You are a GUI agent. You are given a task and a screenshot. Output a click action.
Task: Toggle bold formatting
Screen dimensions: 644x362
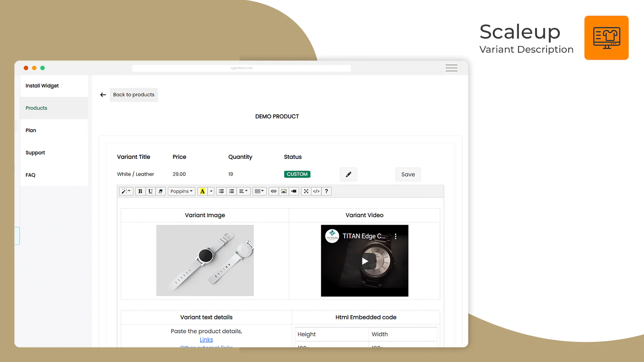pos(140,191)
